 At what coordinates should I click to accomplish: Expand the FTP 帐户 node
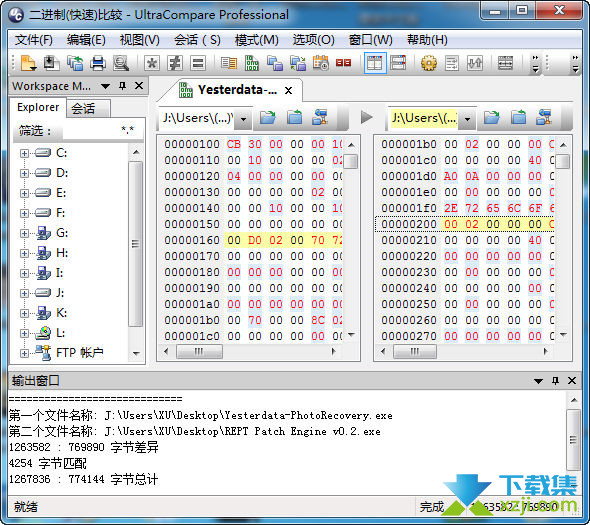point(24,353)
